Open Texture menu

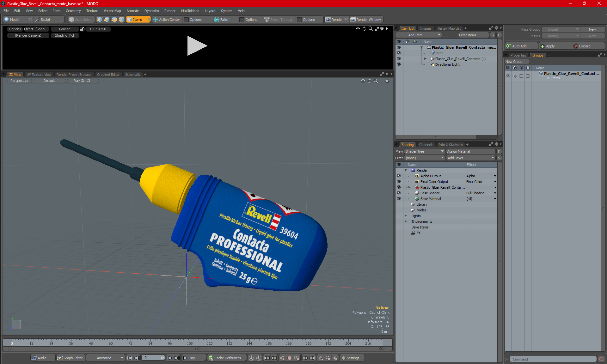coord(92,11)
